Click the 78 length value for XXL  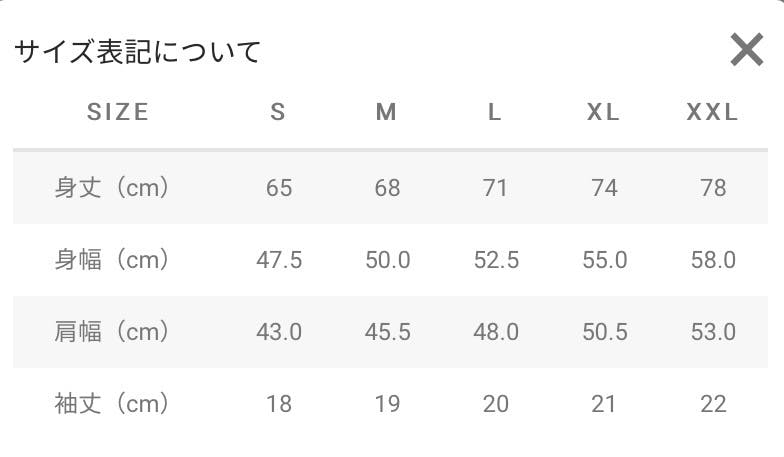coord(714,188)
